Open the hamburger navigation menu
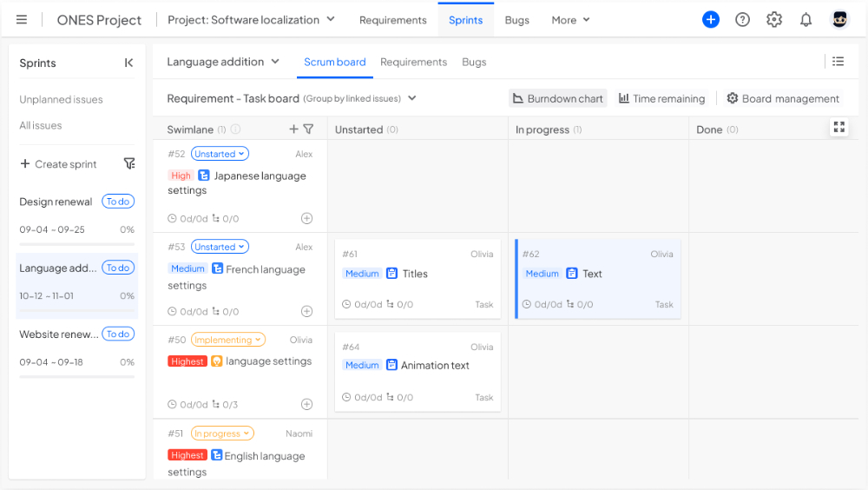 pyautogui.click(x=22, y=20)
